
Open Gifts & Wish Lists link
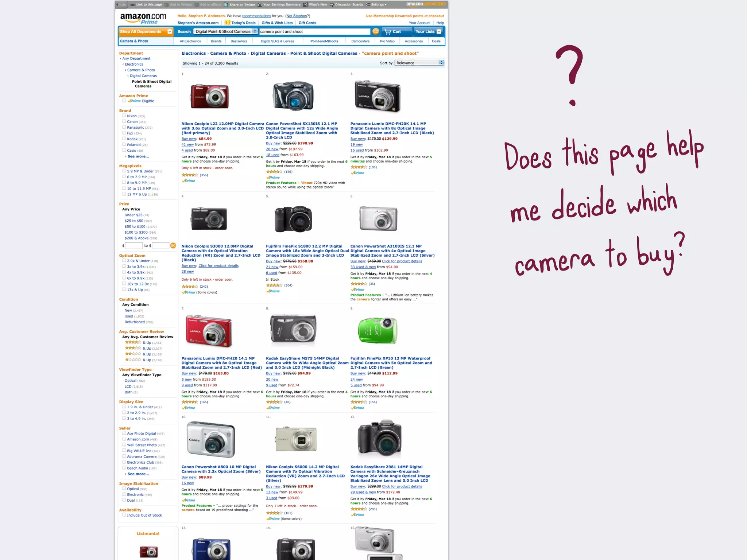coord(277,23)
